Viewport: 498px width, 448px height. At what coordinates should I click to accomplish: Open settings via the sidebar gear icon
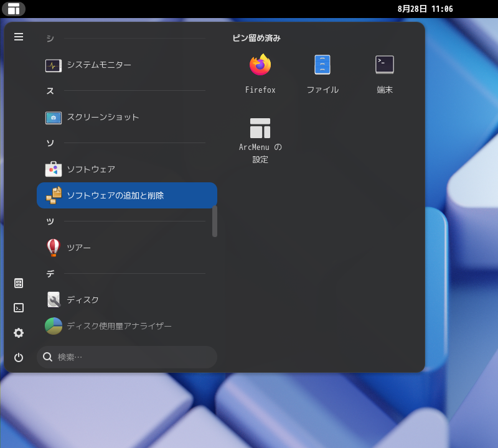pyautogui.click(x=19, y=333)
